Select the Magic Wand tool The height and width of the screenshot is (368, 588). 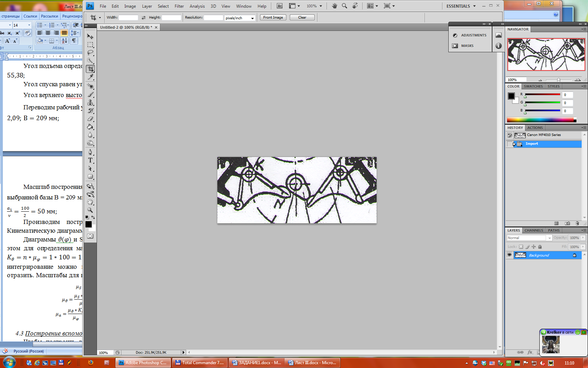90,61
